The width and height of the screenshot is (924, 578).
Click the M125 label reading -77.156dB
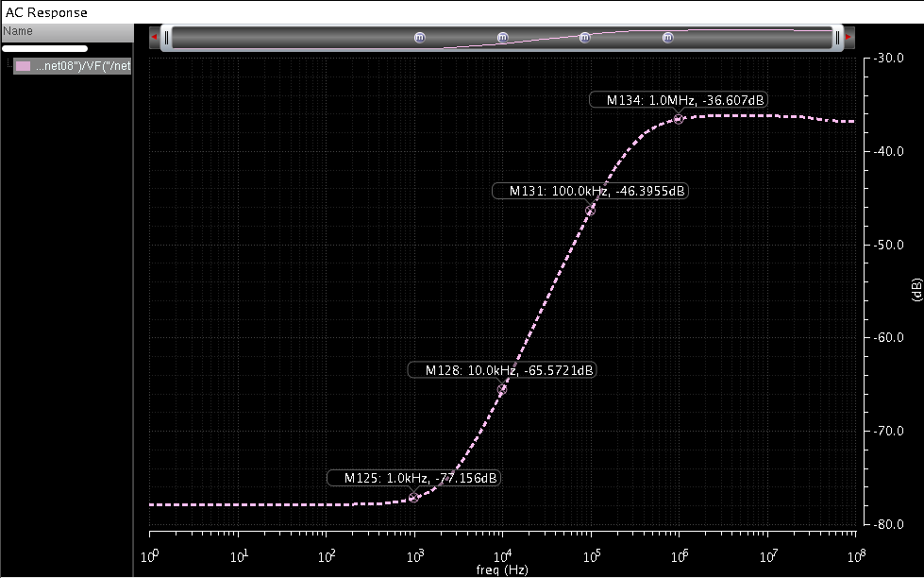[413, 478]
